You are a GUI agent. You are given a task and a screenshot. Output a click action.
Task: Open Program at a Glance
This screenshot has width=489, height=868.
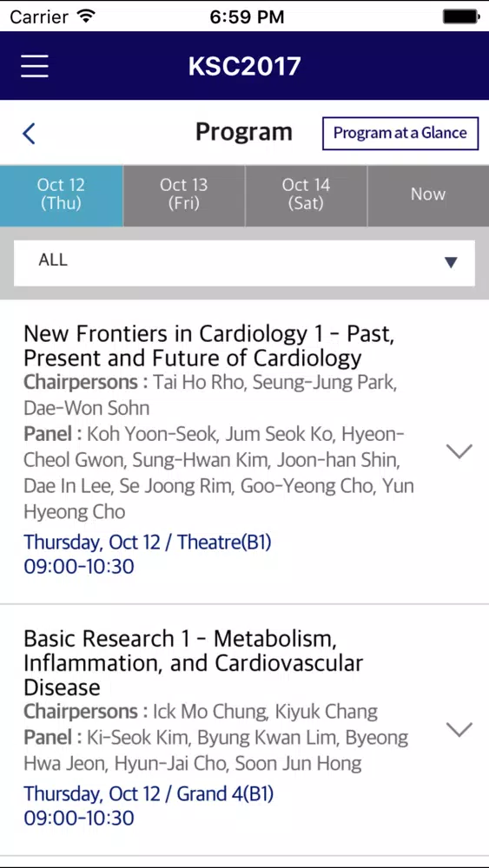point(400,134)
